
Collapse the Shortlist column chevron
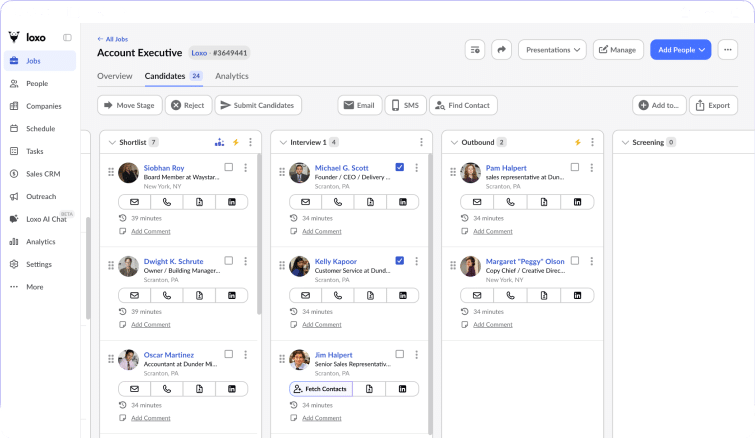112,142
